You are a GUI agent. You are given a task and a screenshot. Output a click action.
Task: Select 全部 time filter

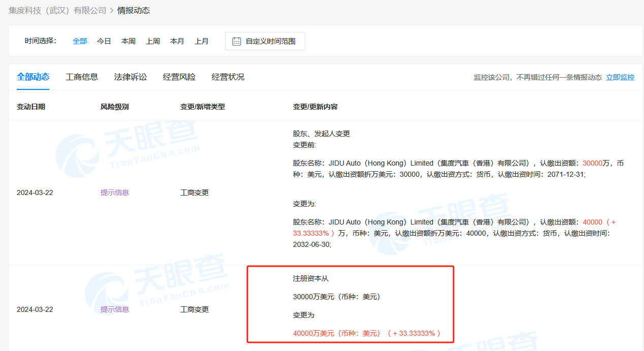pos(80,41)
